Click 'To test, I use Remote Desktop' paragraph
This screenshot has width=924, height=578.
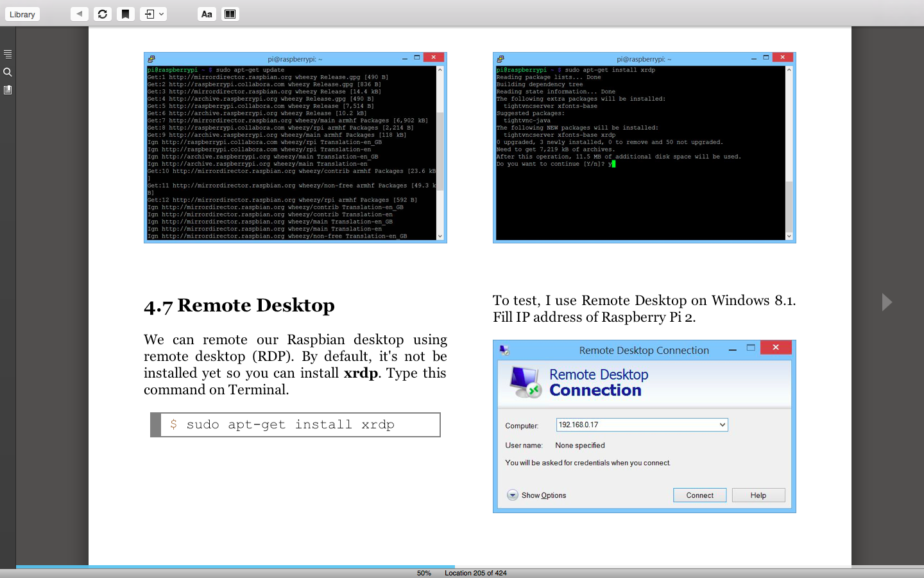pos(644,309)
